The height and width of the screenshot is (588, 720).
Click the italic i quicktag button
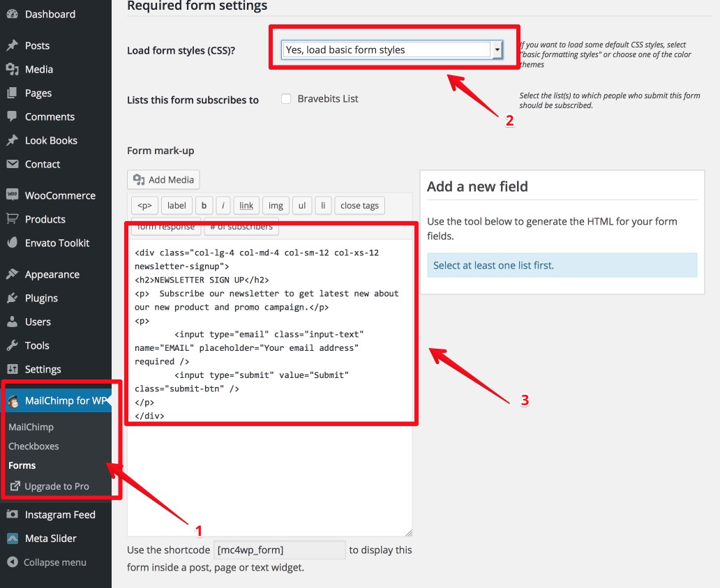pyautogui.click(x=223, y=206)
